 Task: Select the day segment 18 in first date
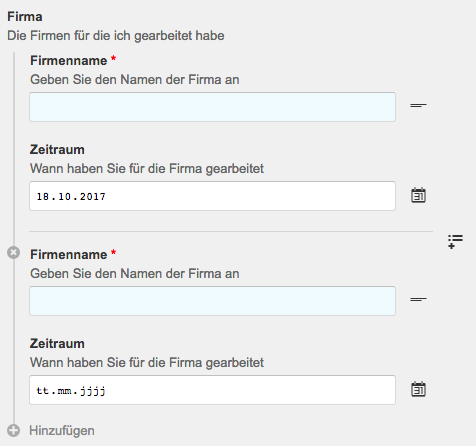[43, 197]
